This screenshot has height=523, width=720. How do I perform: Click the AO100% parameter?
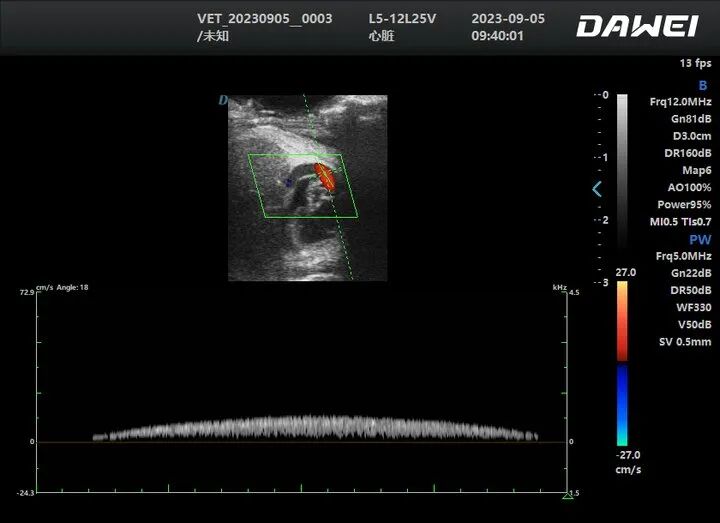(689, 187)
